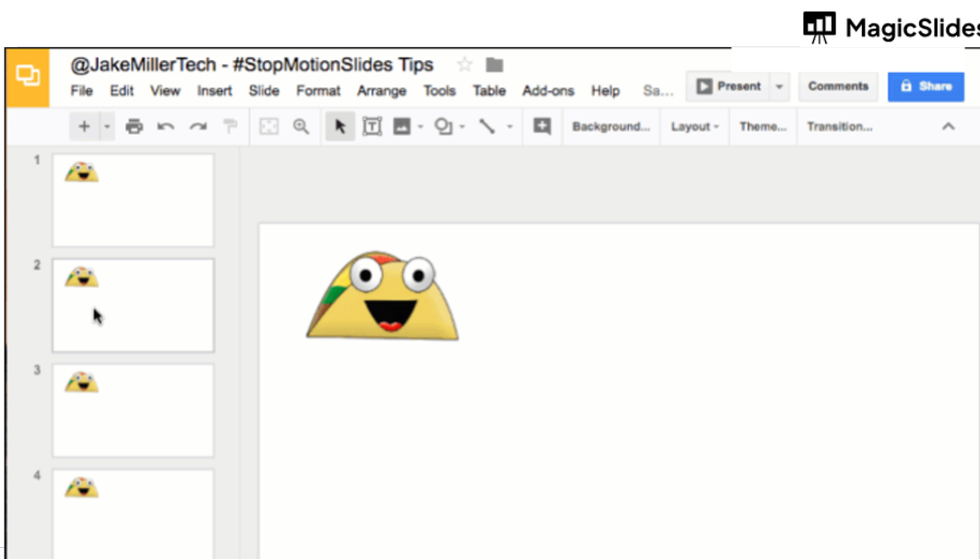Click the Undo icon
The image size is (980, 559).
pyautogui.click(x=166, y=126)
